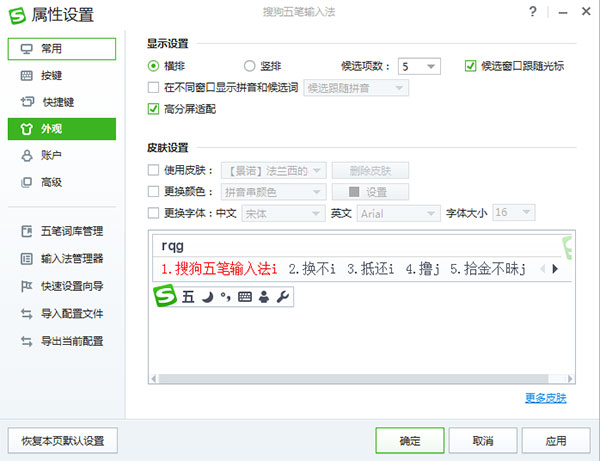Click candidate 1.搜狗五笔输入法 in preview
Viewport: 600px width, 461px height.
tap(219, 269)
